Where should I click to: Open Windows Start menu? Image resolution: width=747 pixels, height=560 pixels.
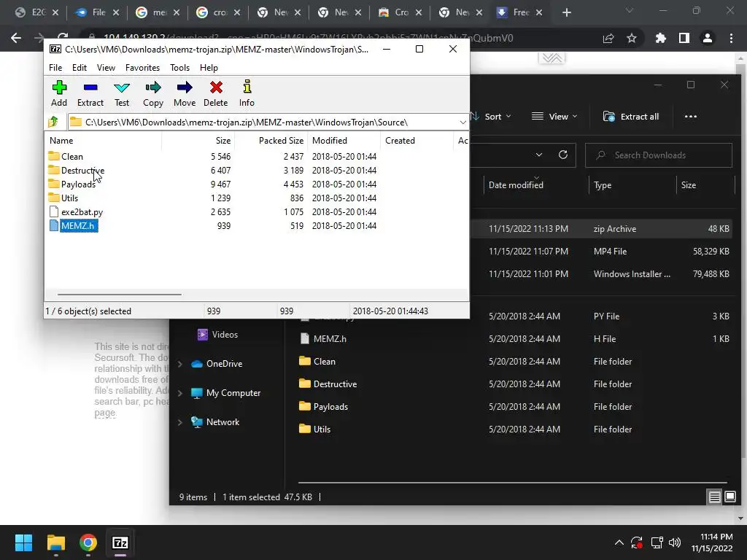click(x=23, y=542)
